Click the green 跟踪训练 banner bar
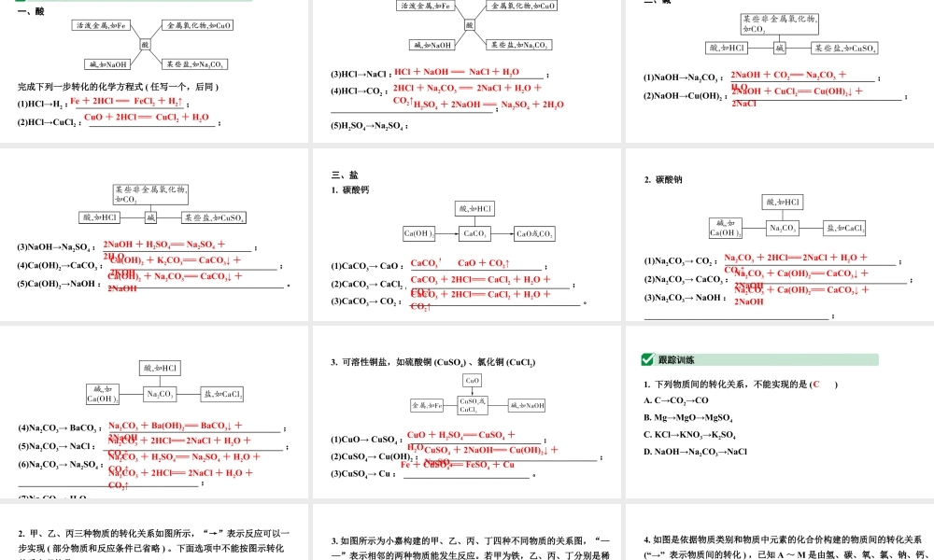This screenshot has width=934, height=560. point(757,359)
